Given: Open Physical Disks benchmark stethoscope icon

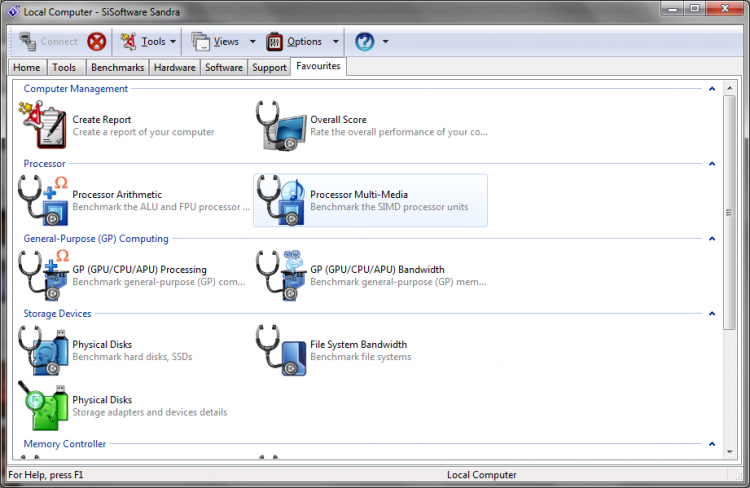Looking at the screenshot, I should coord(43,350).
